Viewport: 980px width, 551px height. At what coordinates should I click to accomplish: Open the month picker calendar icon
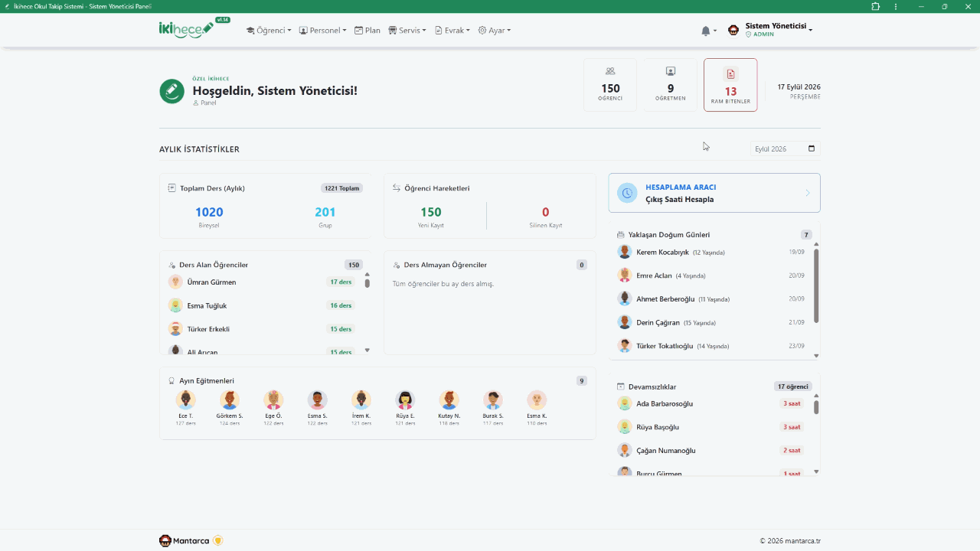point(812,148)
